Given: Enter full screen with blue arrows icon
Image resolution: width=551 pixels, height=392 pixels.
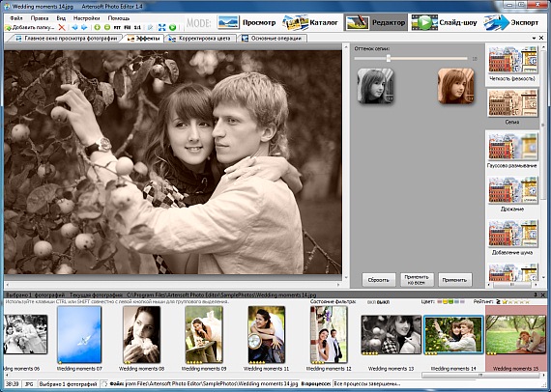Looking at the screenshot, I should tap(162, 27).
